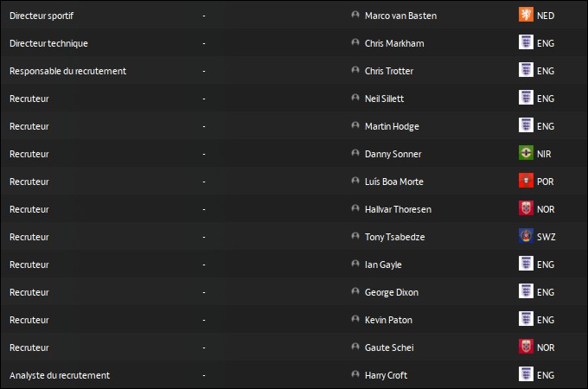Open George Dixon's profile

[391, 292]
